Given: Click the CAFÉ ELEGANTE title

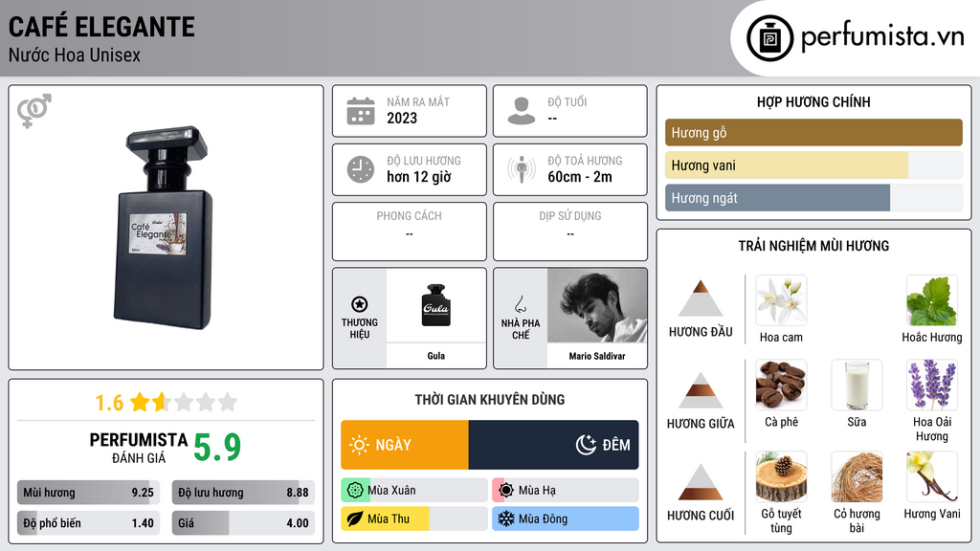Looking at the screenshot, I should (x=101, y=27).
